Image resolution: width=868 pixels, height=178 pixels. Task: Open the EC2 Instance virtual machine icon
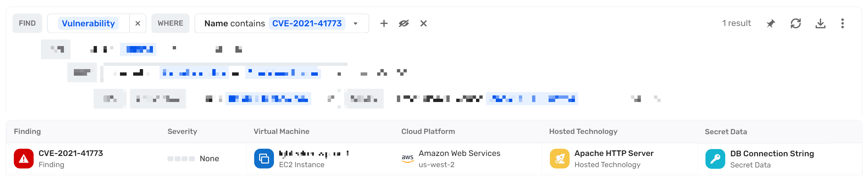click(x=264, y=159)
